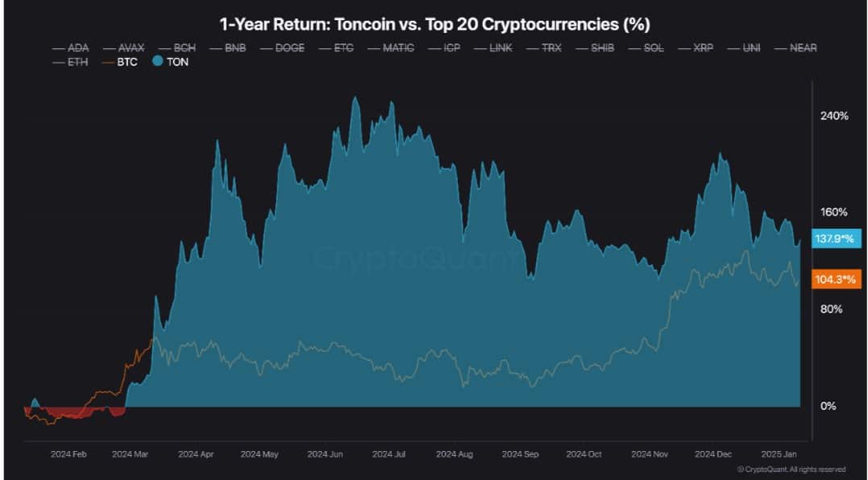Click the chart title text
The height and width of the screenshot is (480, 868).
coord(434,23)
